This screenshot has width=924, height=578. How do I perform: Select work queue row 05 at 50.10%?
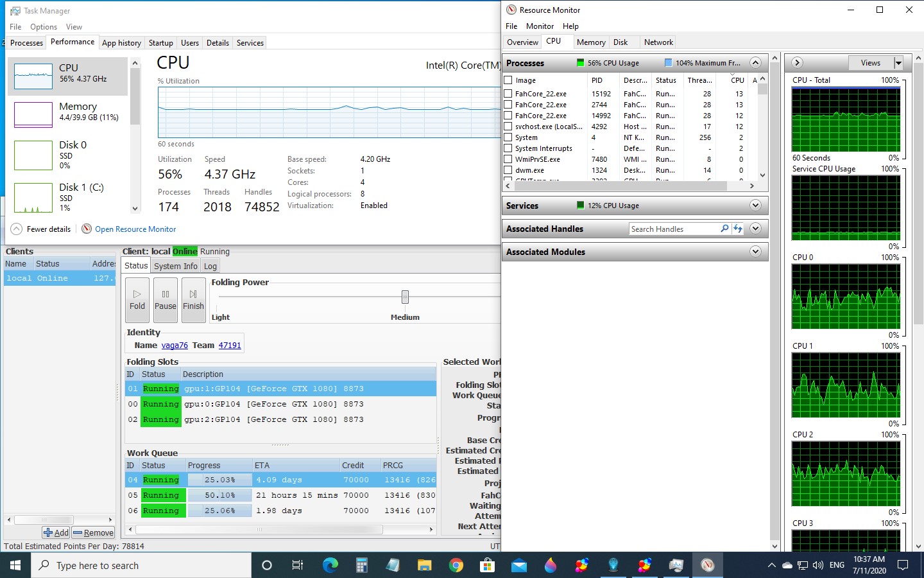(280, 495)
